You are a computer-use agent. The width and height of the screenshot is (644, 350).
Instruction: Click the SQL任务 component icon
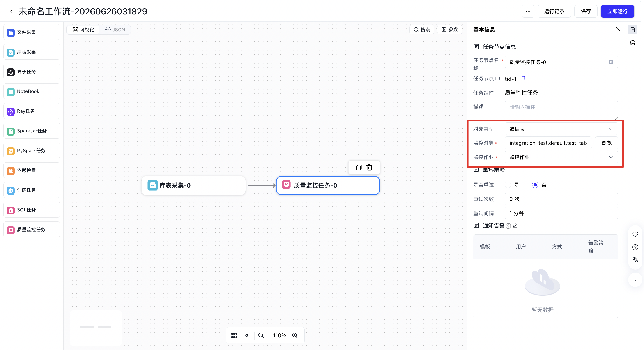(11, 210)
